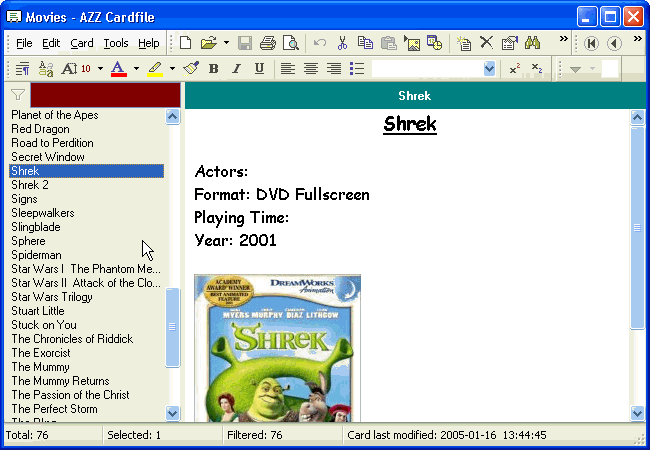Viewport: 650px width, 450px height.
Task: Open the font color dropdown arrow
Action: click(136, 68)
